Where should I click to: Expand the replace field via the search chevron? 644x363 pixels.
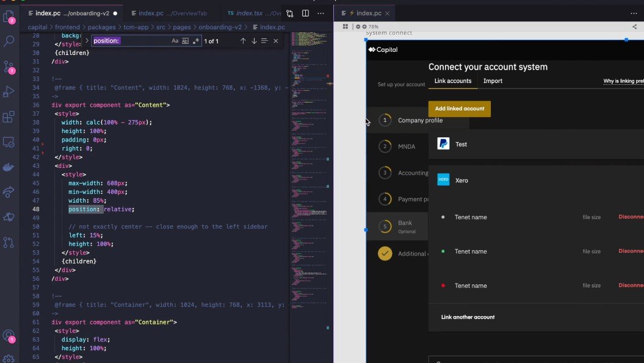click(87, 40)
